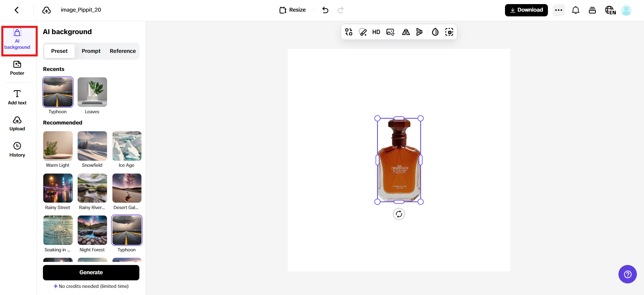The height and width of the screenshot is (295, 644).
Task: Click the replace image toolbar icon
Action: (390, 32)
